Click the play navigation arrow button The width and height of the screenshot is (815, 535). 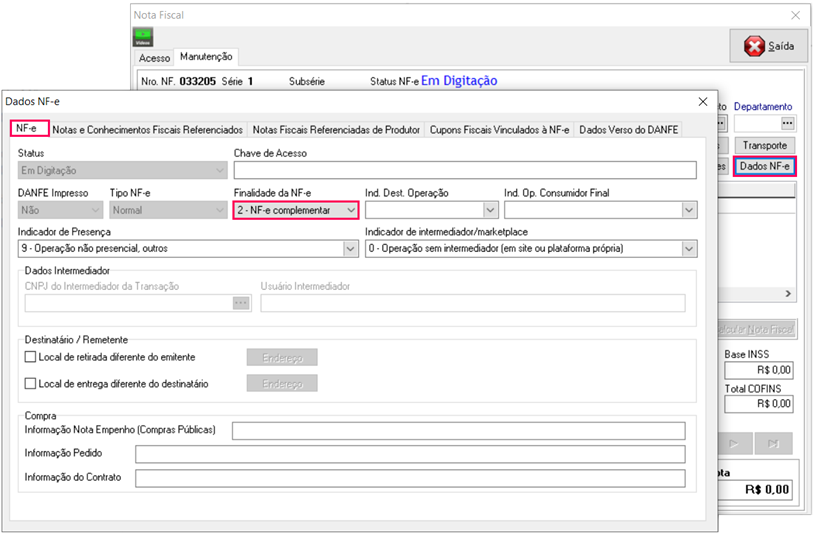click(x=734, y=443)
